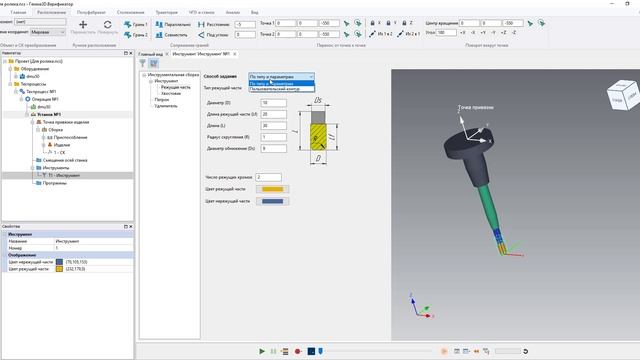Start simulation with the green play button
Viewport: 640px width, 360px height.
click(262, 351)
